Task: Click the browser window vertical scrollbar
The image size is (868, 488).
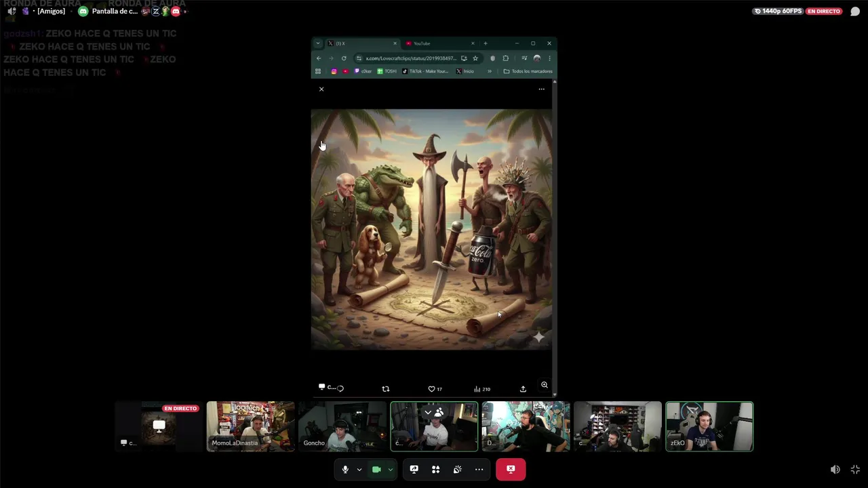Action: point(555,237)
